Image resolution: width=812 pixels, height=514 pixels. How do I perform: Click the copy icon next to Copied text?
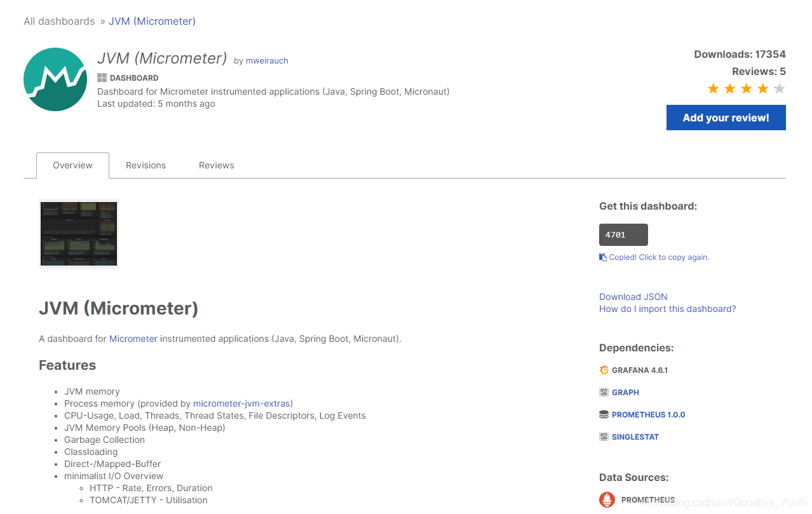[603, 257]
